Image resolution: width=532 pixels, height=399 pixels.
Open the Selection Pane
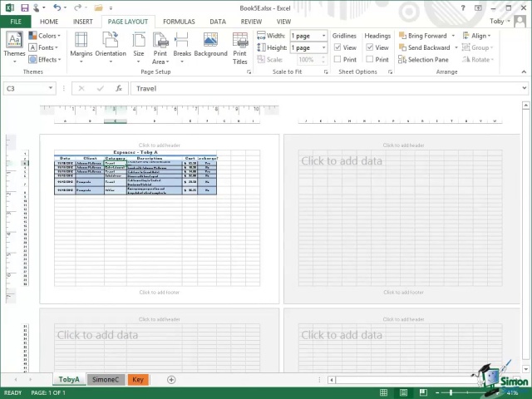click(423, 60)
